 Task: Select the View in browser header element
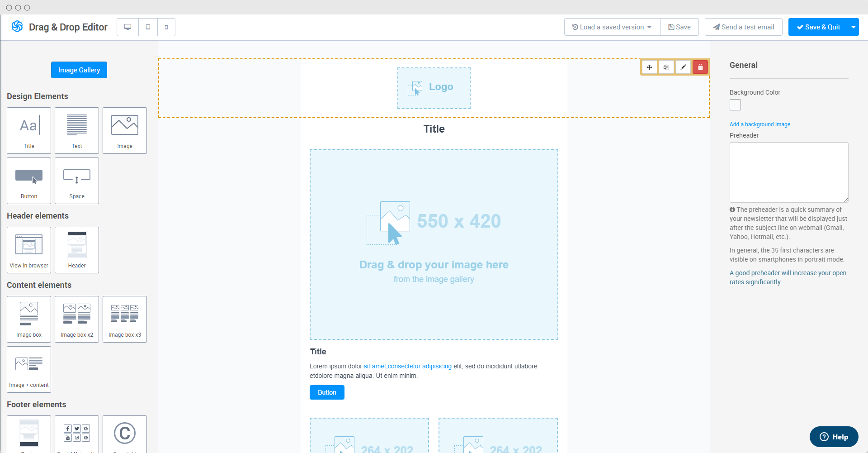(29, 250)
